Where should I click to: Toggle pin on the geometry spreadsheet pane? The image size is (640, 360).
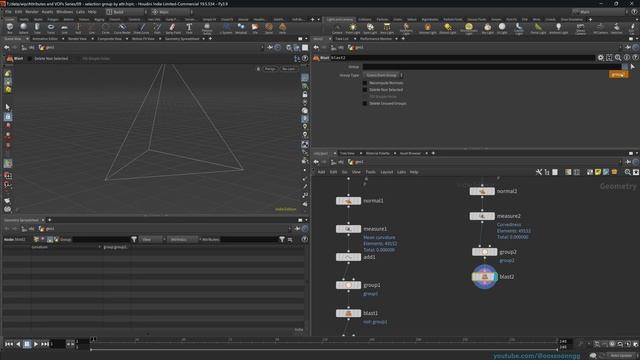[297, 229]
